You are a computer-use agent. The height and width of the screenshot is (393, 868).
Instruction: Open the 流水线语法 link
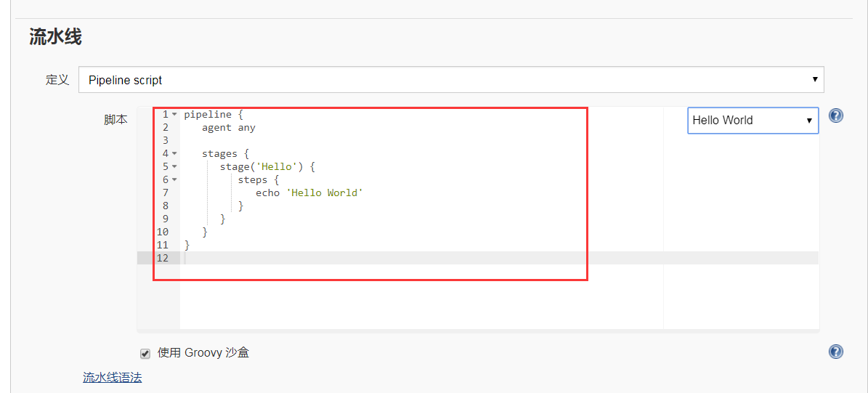pos(112,377)
